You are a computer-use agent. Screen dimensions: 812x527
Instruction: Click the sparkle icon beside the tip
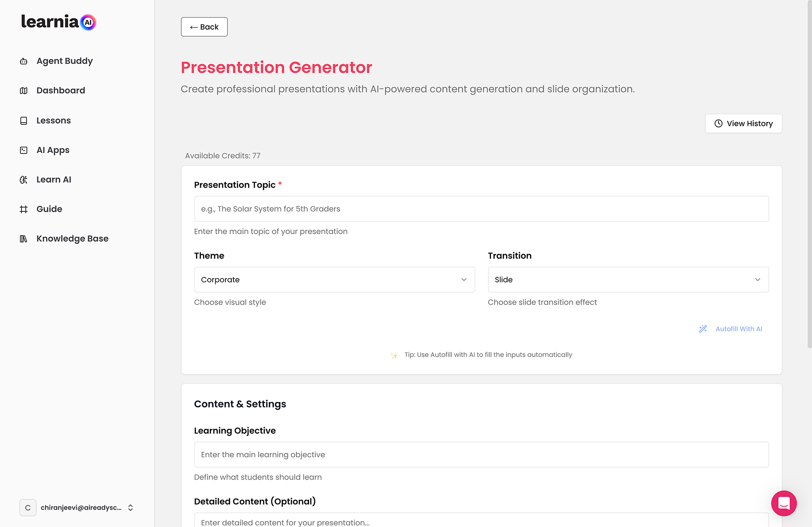(394, 355)
